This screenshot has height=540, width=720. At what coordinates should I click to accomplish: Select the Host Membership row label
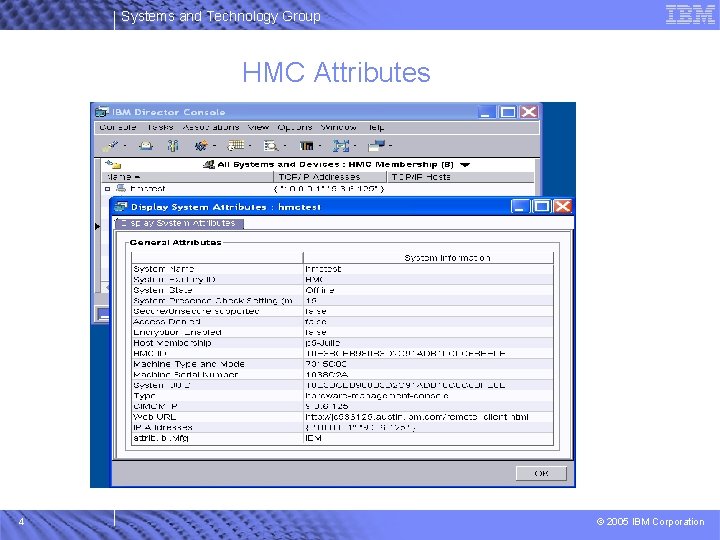[x=172, y=343]
